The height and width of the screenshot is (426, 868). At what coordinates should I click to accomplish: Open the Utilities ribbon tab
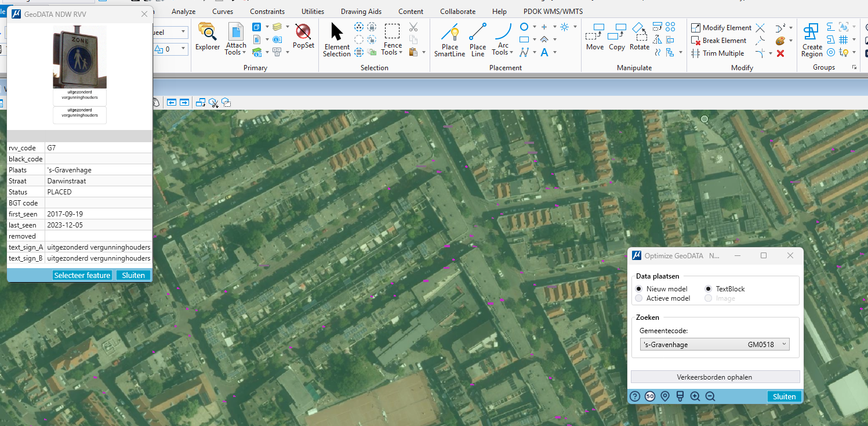313,12
